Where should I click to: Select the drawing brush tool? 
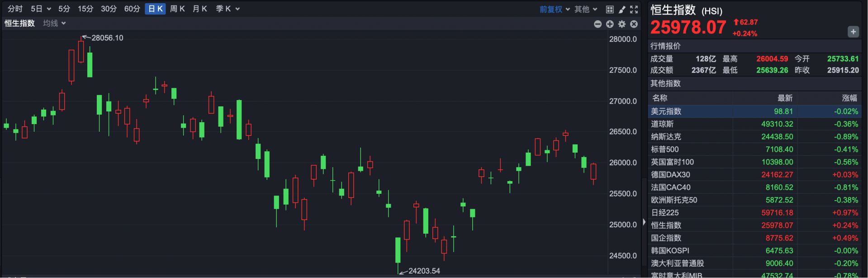click(x=622, y=9)
